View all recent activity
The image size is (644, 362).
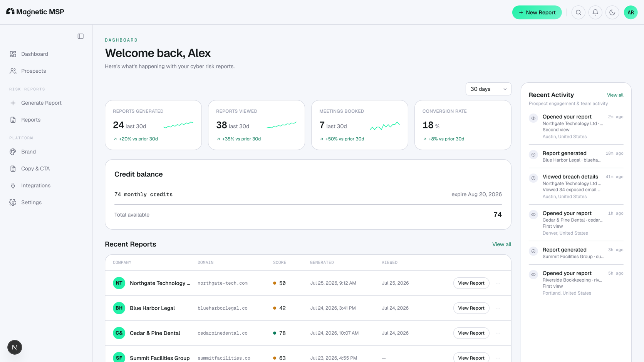(615, 95)
